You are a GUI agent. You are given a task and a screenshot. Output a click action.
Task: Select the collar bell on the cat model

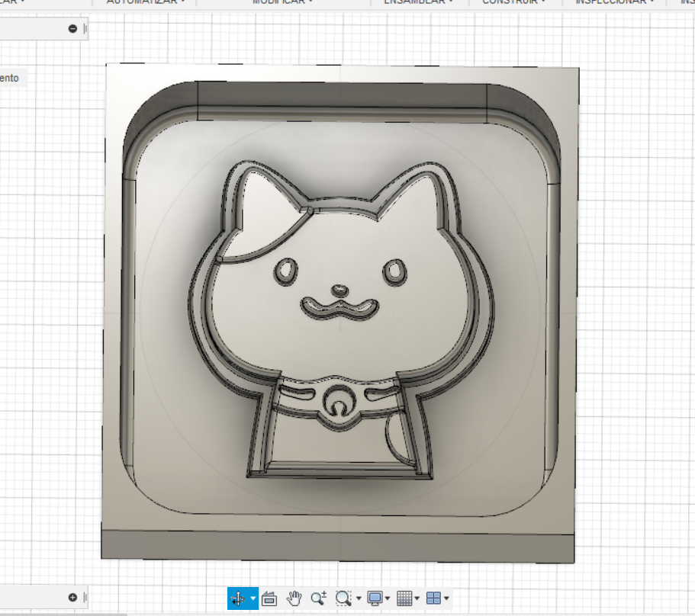coord(339,402)
